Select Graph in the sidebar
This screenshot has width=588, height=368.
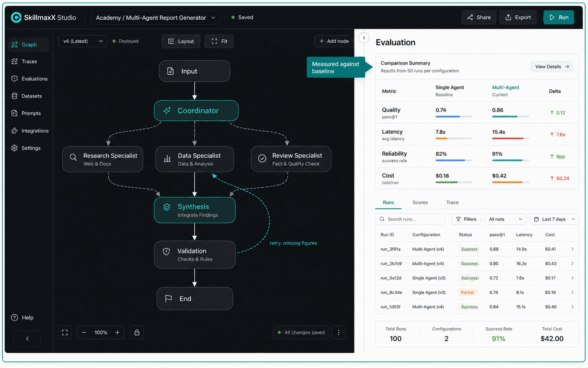29,45
